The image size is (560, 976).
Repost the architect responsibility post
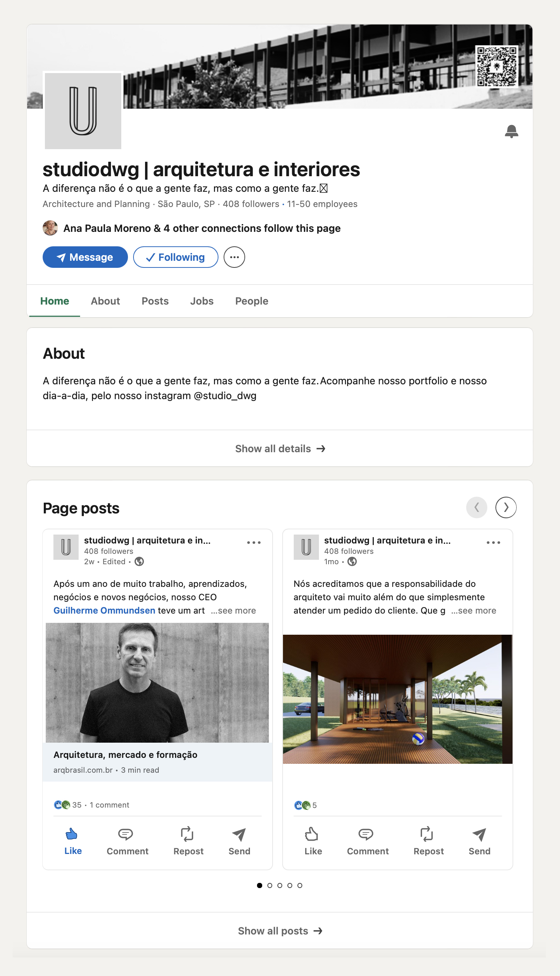tap(428, 842)
